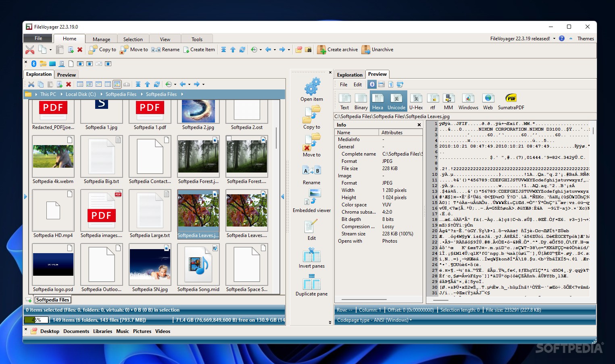Open the left pane history dropdown arrow

[175, 84]
